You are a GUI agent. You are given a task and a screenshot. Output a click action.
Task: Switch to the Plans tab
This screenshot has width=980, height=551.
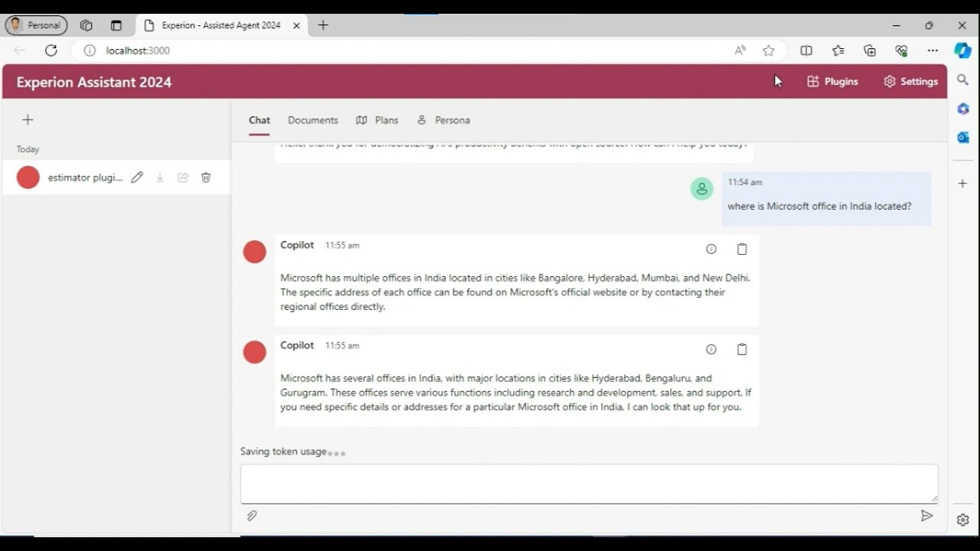pos(377,120)
